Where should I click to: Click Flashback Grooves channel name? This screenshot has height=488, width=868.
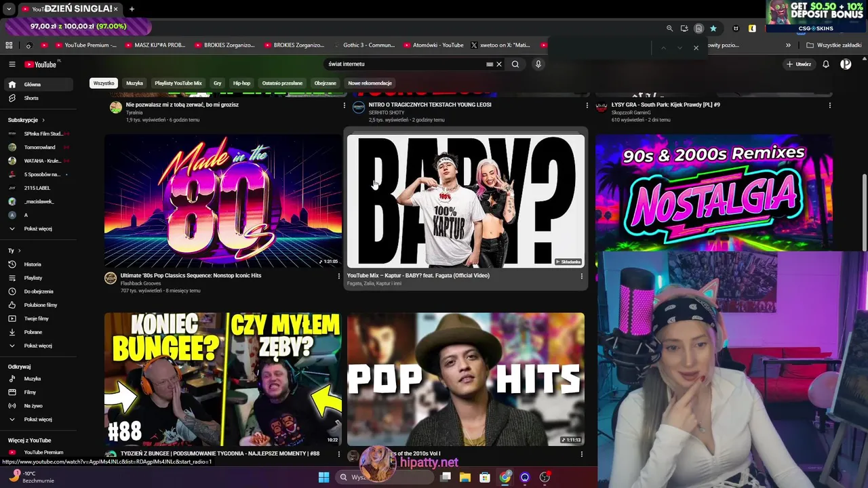[x=140, y=283]
